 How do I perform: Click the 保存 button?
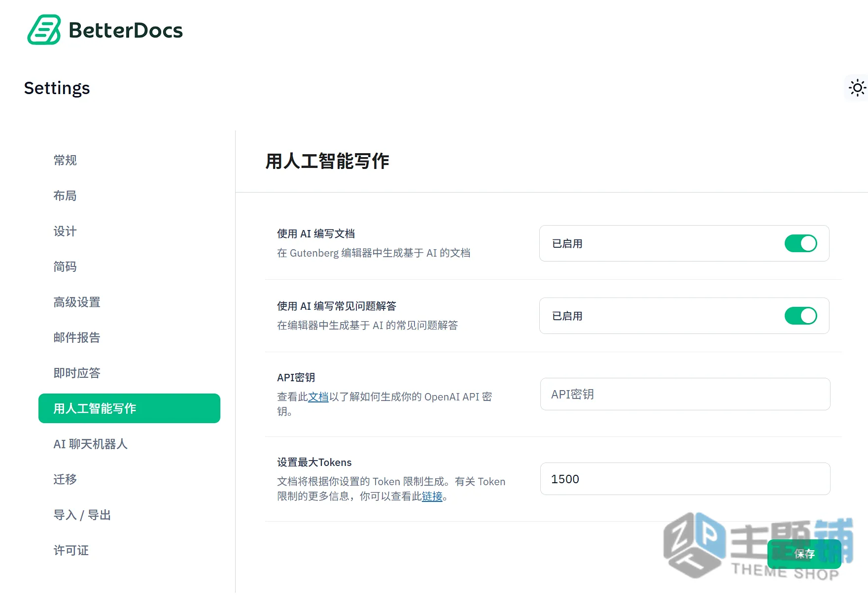tap(804, 554)
